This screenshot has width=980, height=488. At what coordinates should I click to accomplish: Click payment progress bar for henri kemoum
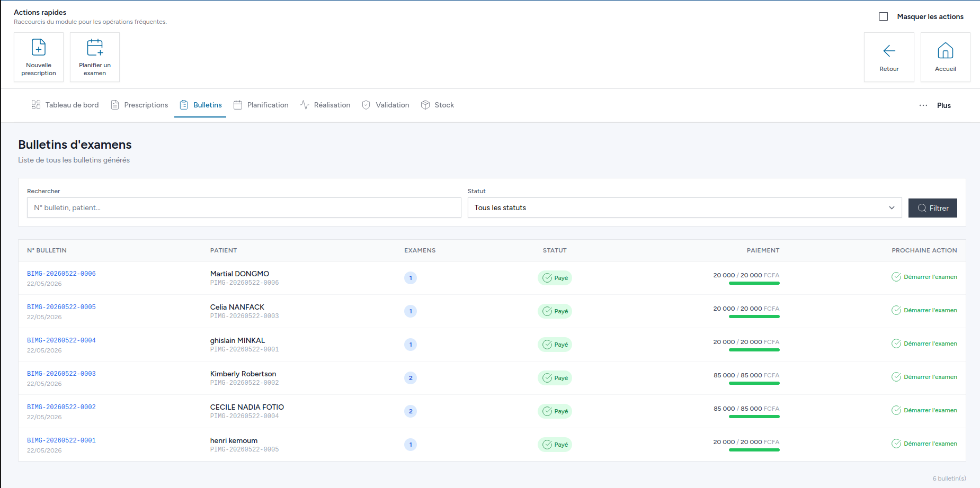point(754,450)
